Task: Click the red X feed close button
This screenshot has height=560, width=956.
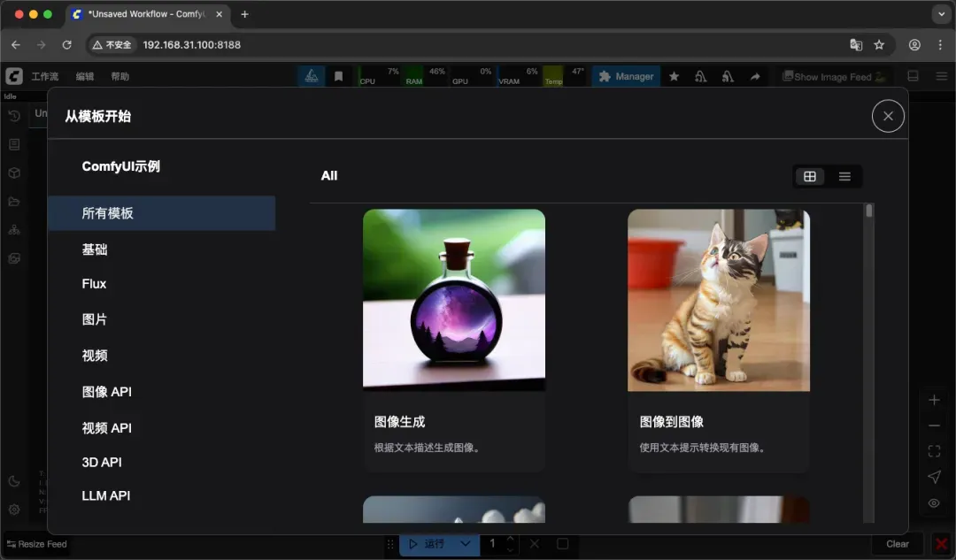Action: tap(942, 543)
